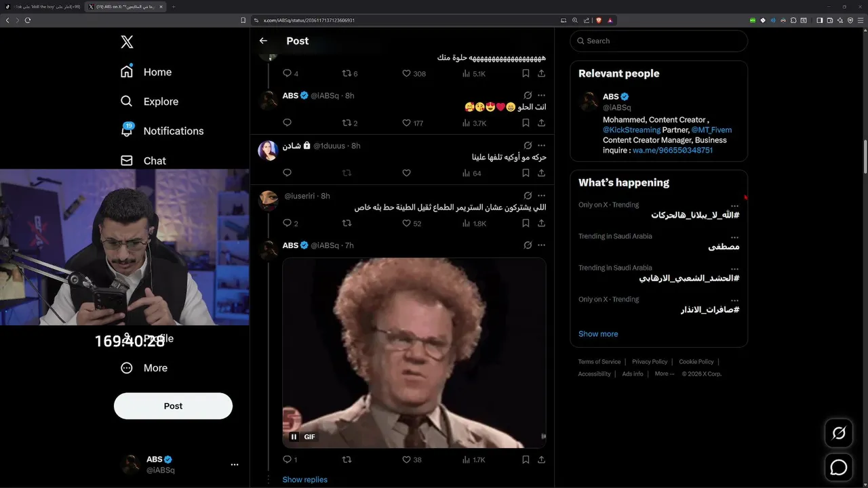The image size is (868, 488).
Task: Open options for trending topic مصطفى
Action: coord(734,237)
